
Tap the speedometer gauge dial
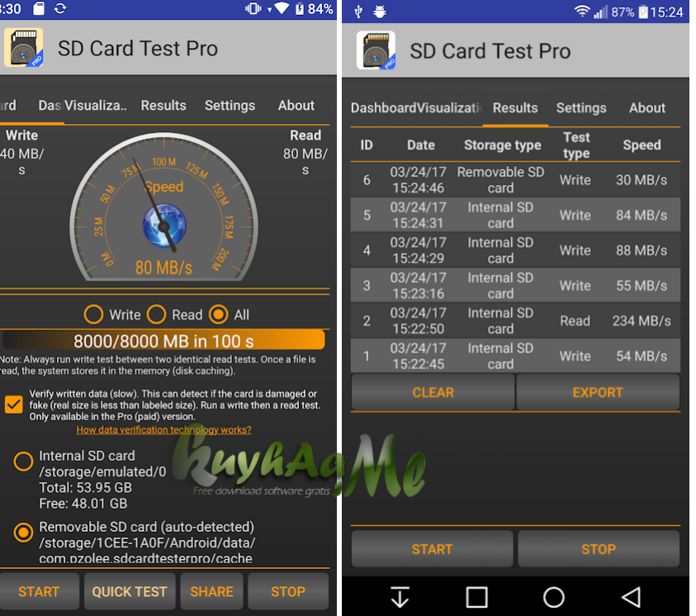coord(163,206)
